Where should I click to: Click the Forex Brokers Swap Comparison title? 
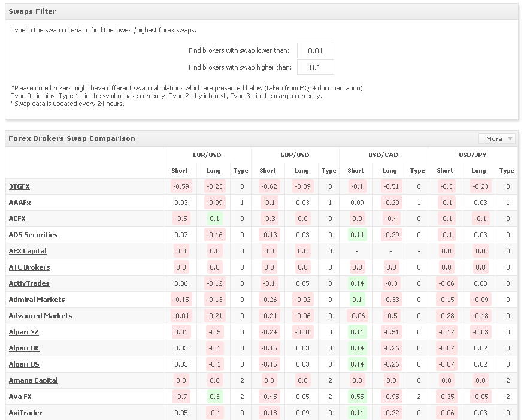72,138
